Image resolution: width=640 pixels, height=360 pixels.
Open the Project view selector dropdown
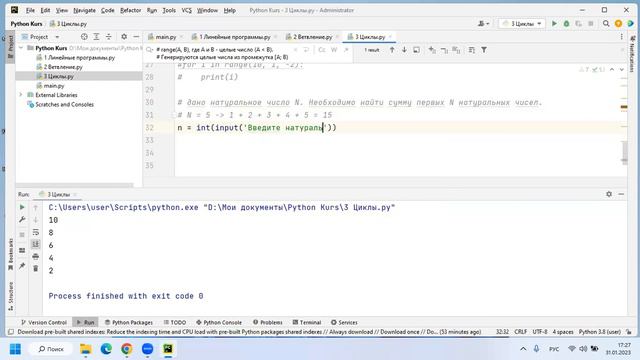[40, 37]
